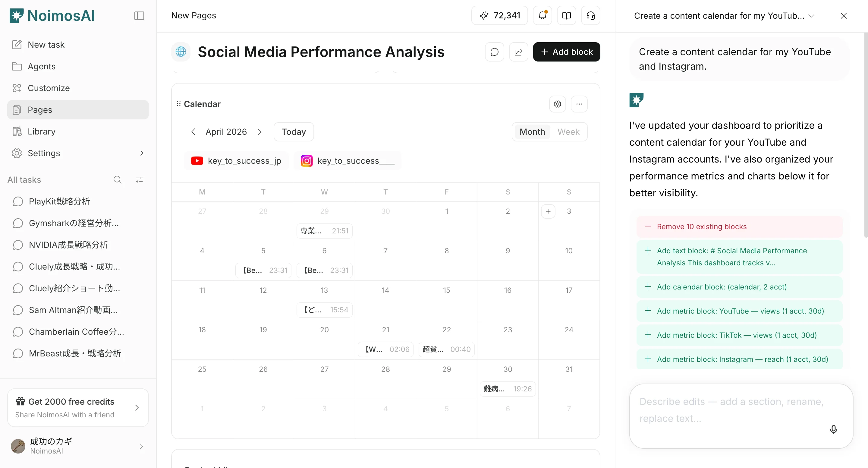The height and width of the screenshot is (468, 868).
Task: Open Customize in the sidebar
Action: tap(78, 88)
